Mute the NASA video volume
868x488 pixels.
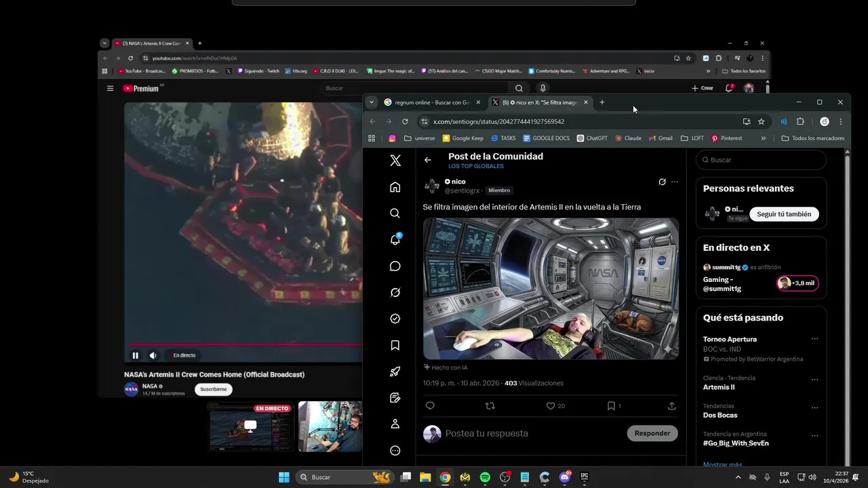[x=153, y=355]
